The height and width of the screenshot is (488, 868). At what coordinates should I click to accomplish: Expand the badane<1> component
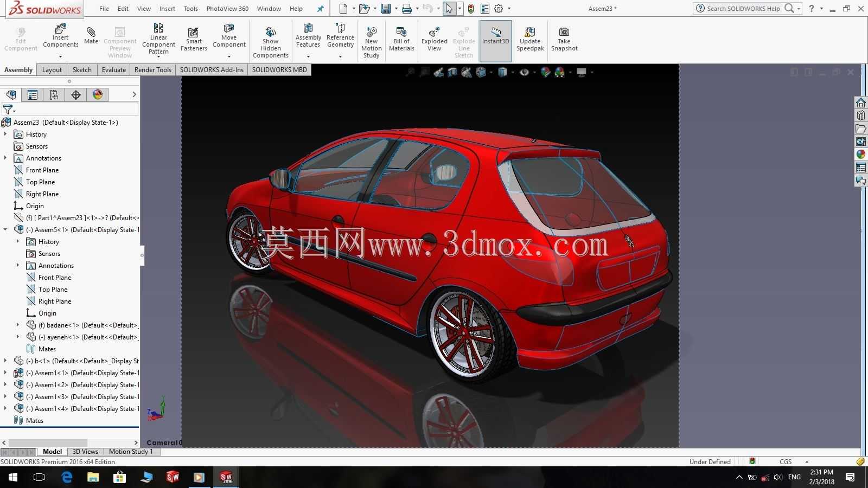pos(18,325)
